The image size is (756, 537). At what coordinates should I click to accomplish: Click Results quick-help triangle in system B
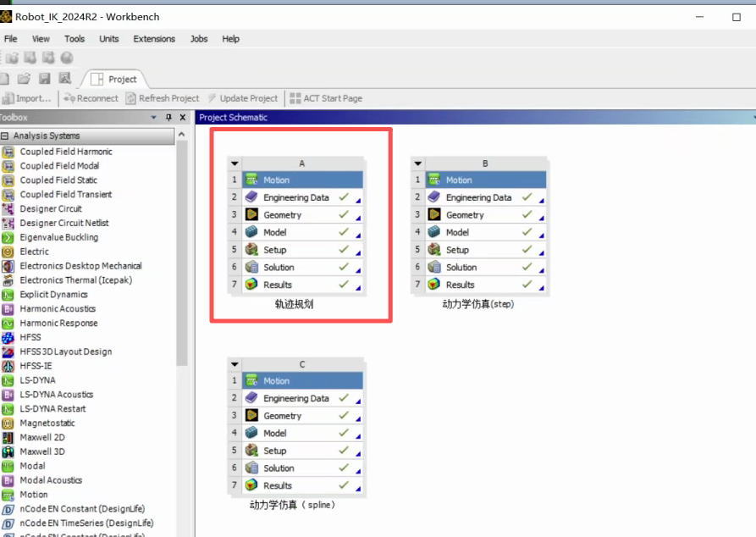[x=542, y=288]
